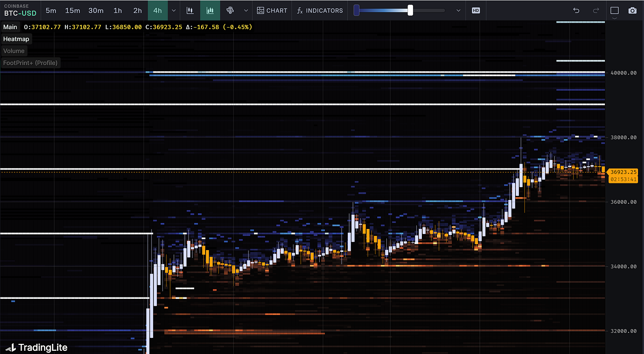Click the candle countdown timer 02:53:41
The image size is (644, 354).
624,179
